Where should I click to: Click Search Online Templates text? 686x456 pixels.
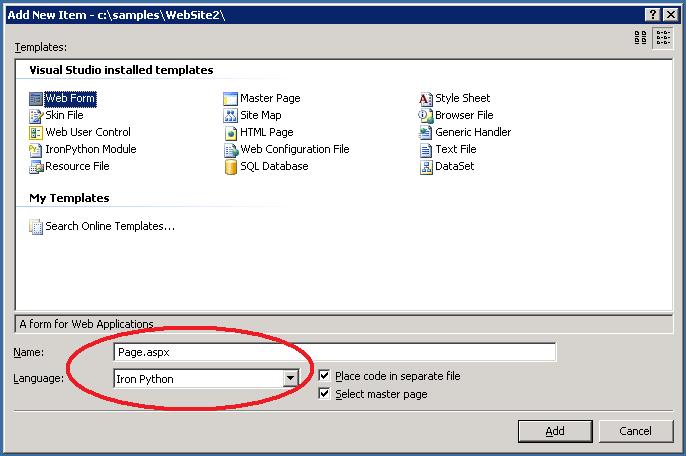[x=110, y=226]
